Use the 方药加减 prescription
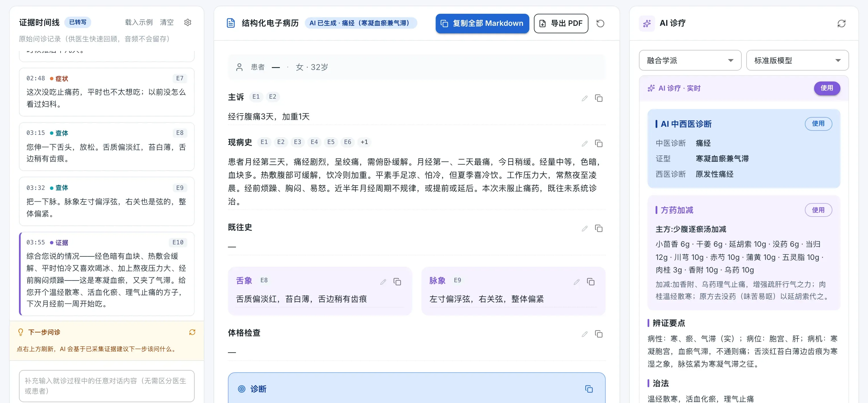Viewport: 868px width, 403px height. point(818,210)
